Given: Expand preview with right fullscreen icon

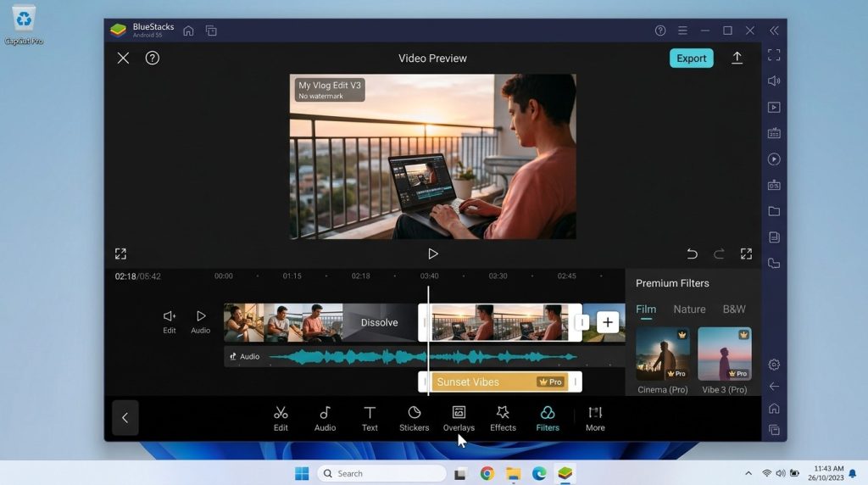Looking at the screenshot, I should coord(746,254).
